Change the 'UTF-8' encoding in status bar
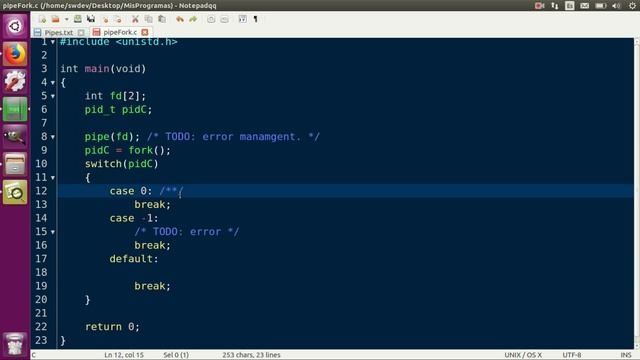Screen dimensions: 640x360 pyautogui.click(x=572, y=355)
